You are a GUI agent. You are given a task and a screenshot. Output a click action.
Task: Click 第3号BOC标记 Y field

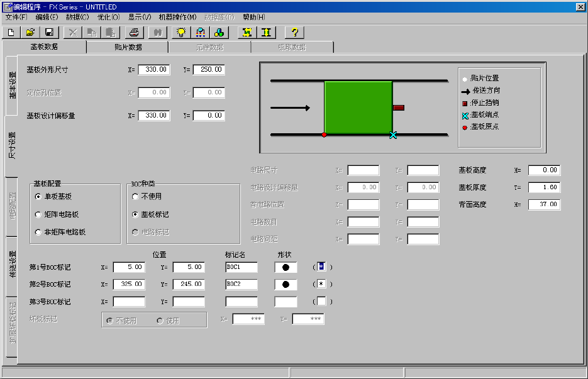point(189,302)
